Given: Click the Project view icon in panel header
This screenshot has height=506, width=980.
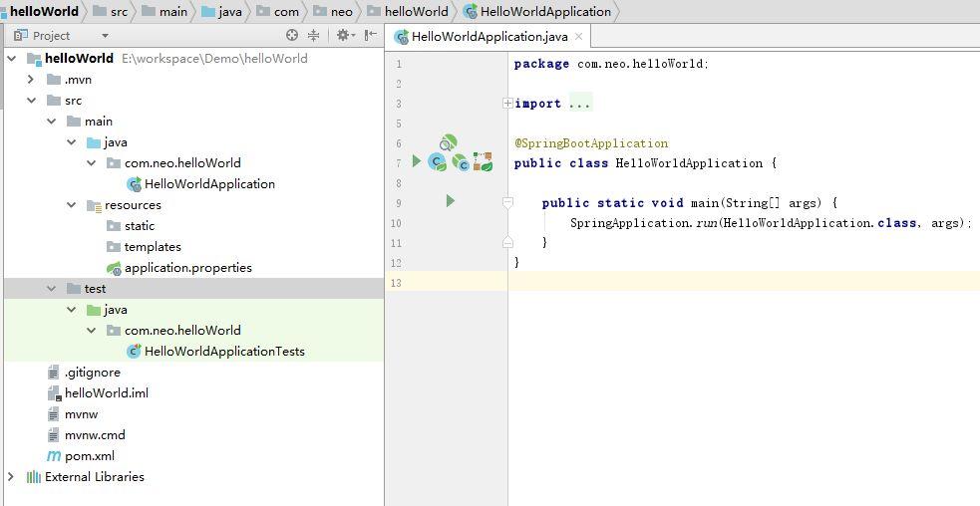Looking at the screenshot, I should 21,36.
